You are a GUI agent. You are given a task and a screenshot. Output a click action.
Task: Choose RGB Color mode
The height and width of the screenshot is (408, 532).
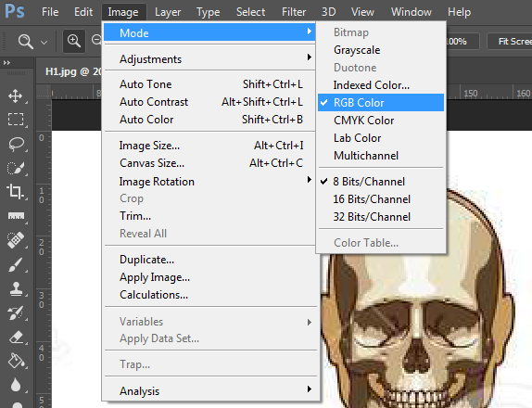(x=381, y=103)
